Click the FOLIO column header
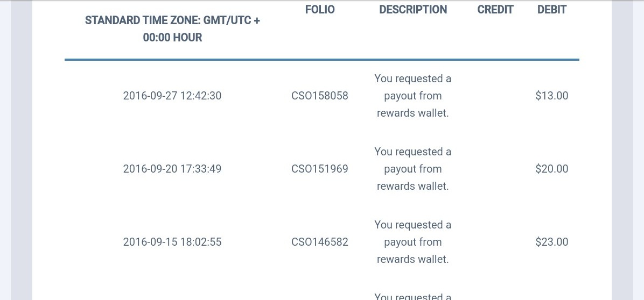This screenshot has width=644, height=300. tap(320, 10)
